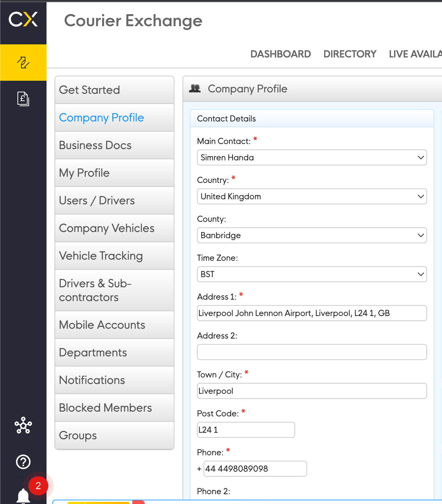This screenshot has height=504, width=442.
Task: Open Departments menu item
Action: point(114,352)
